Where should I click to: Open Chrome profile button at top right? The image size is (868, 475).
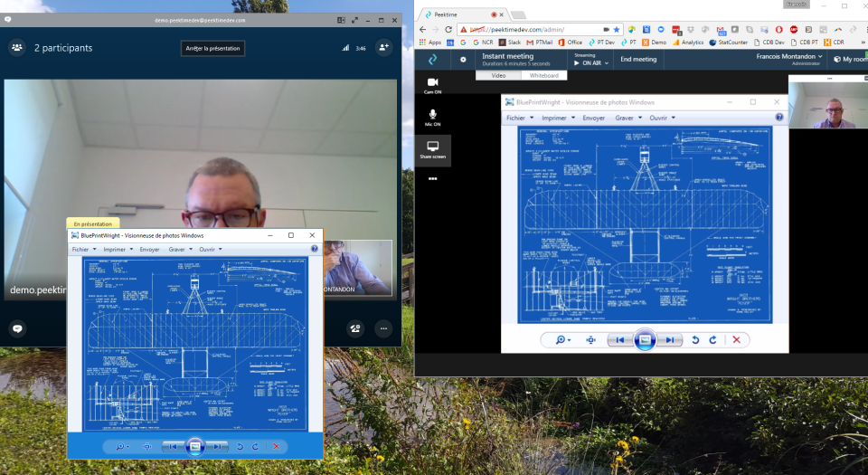coord(796,5)
